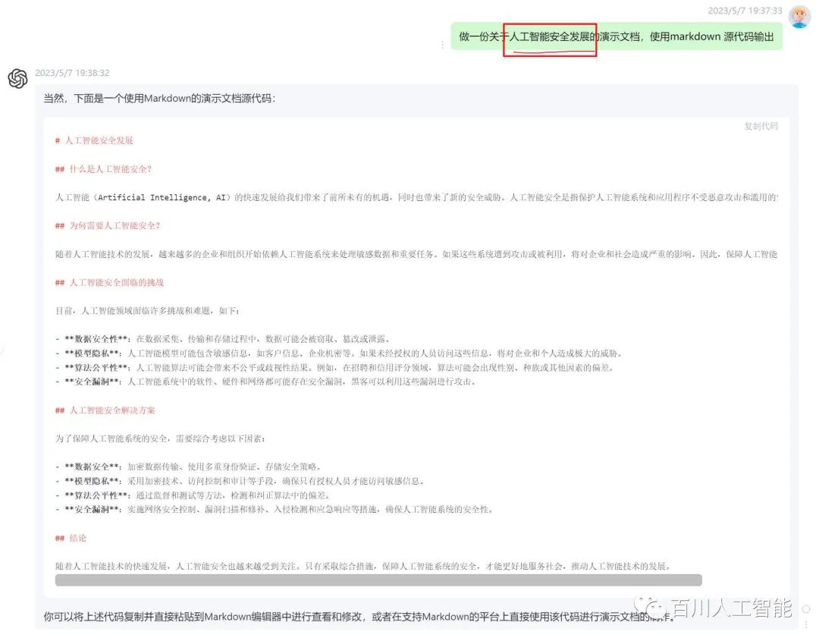
Task: Click the 复制代码 copy code button
Action: (760, 126)
